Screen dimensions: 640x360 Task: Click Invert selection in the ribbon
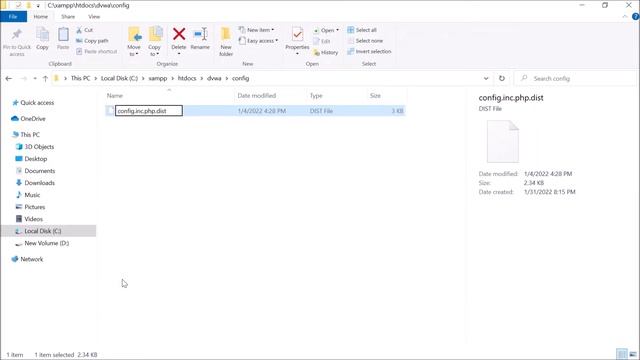369,51
